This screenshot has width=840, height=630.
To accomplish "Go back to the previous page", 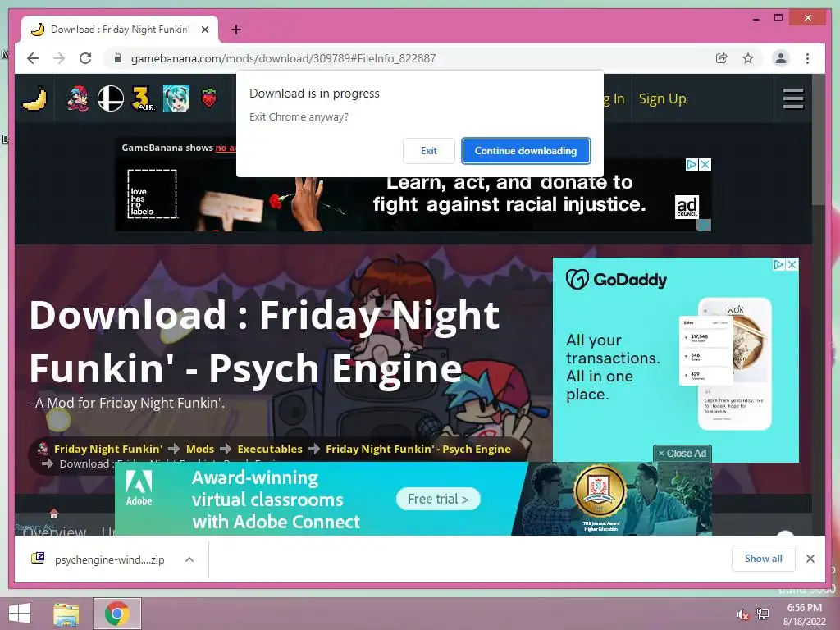I will coord(33,58).
